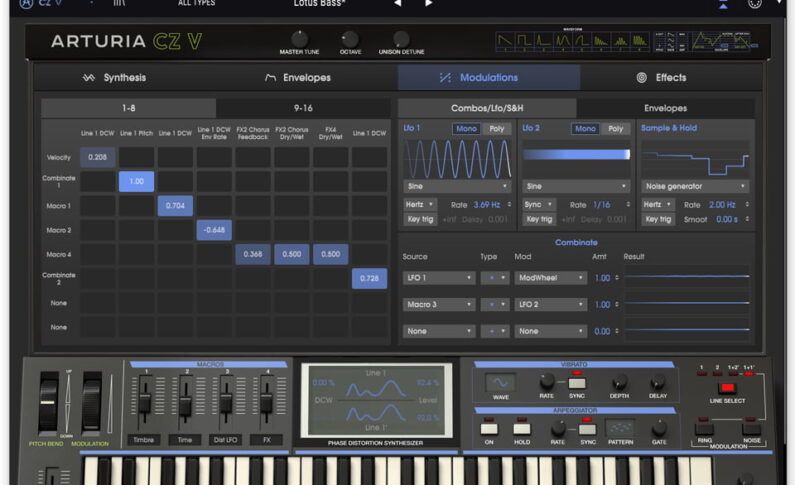
Task: Toggle the Ring modulation button
Action: coord(704,428)
